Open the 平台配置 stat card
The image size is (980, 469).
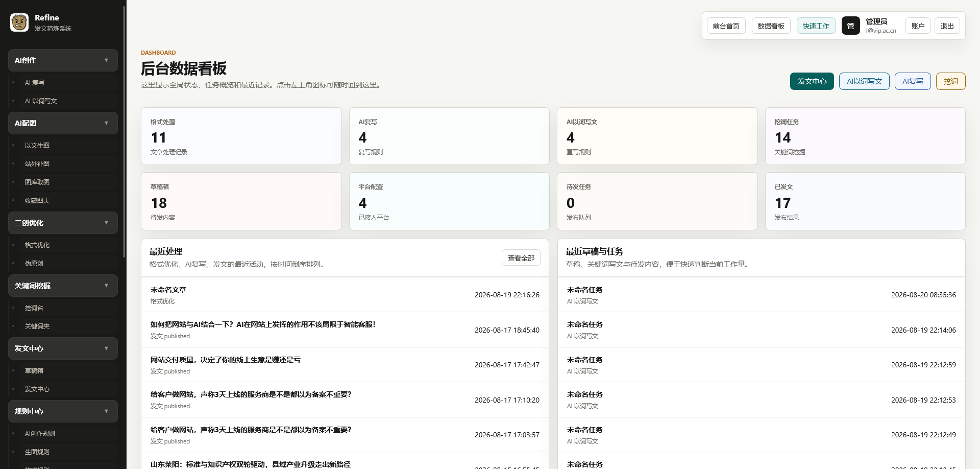[449, 201]
